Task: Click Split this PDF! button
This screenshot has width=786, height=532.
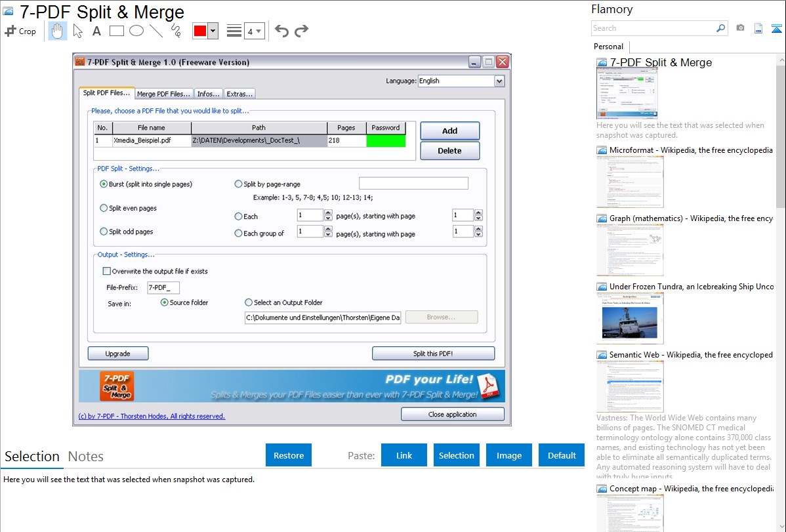Action: coord(433,354)
